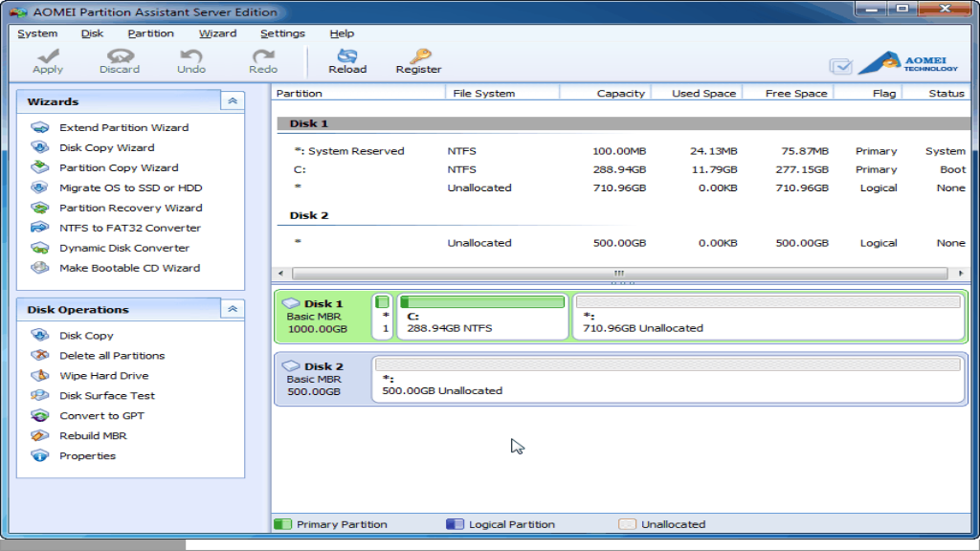Image resolution: width=980 pixels, height=551 pixels.
Task: Click the Disk 1 group header in list
Action: point(623,123)
